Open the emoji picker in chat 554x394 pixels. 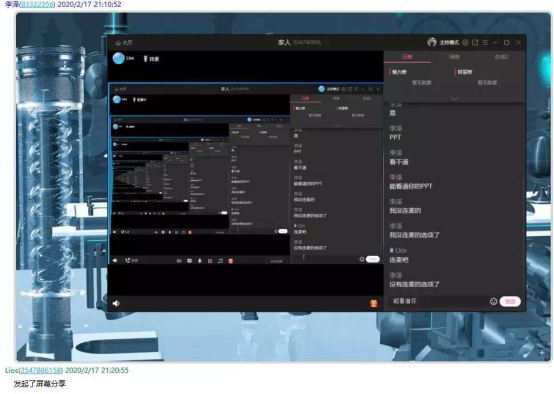[493, 301]
